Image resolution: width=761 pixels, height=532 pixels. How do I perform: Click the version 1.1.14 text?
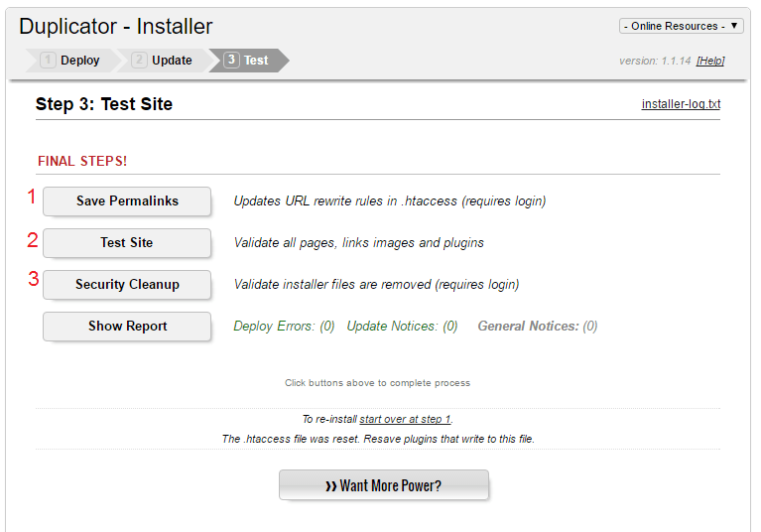tap(655, 61)
